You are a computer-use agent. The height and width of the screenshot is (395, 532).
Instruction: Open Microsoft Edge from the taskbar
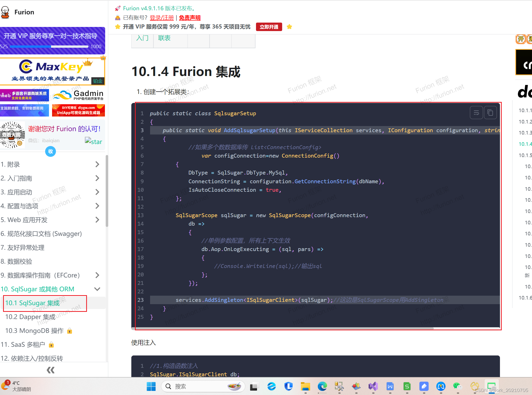coord(322,387)
